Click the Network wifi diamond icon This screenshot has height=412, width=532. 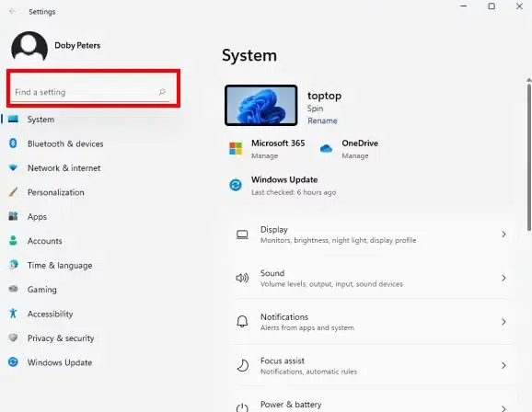tap(13, 167)
